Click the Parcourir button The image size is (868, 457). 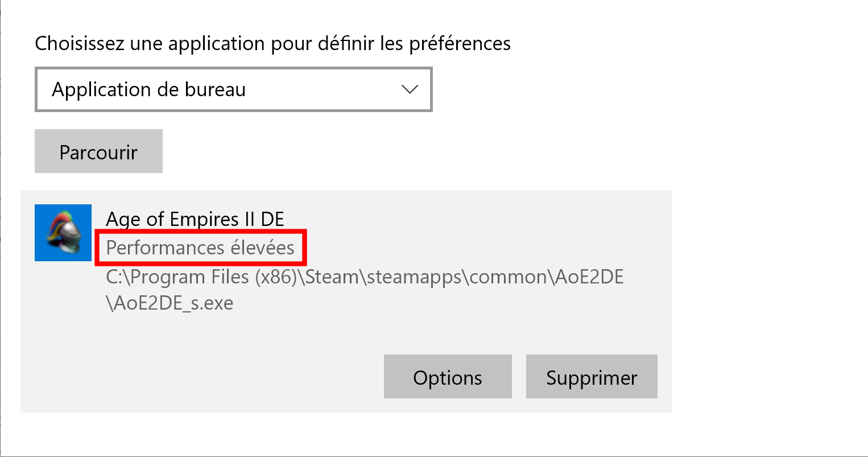coord(98,151)
